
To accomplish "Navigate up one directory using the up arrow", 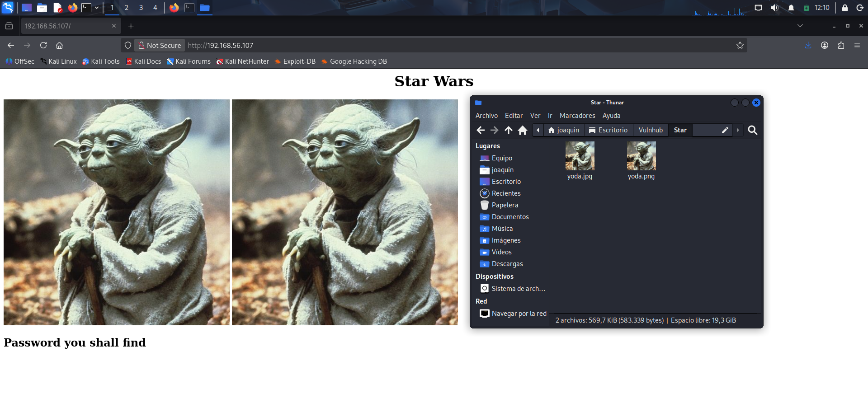I will 508,130.
